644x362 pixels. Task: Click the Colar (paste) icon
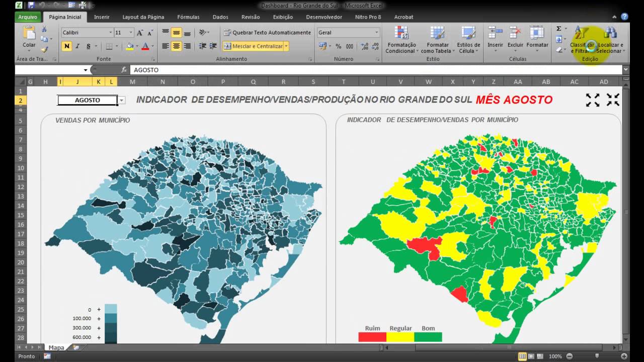tap(29, 33)
